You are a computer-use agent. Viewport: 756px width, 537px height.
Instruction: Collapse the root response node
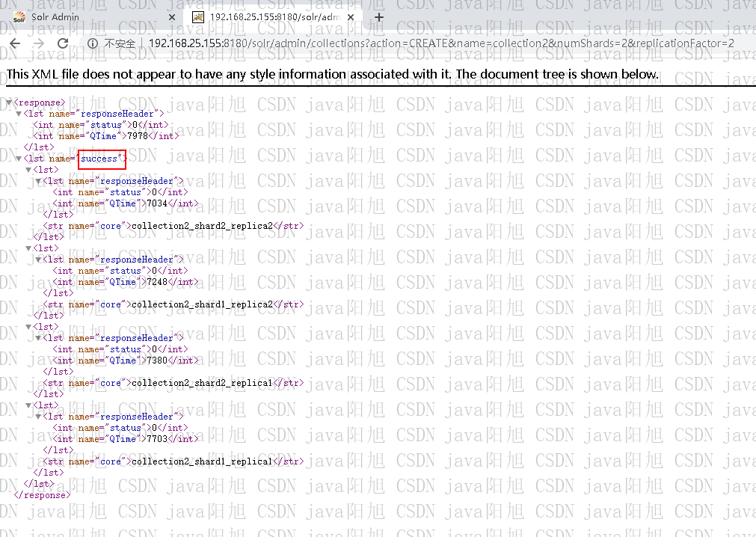pyautogui.click(x=9, y=102)
